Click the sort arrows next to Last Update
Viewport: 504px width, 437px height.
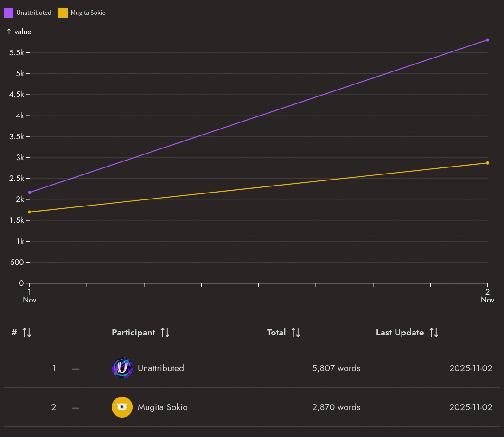coord(434,332)
